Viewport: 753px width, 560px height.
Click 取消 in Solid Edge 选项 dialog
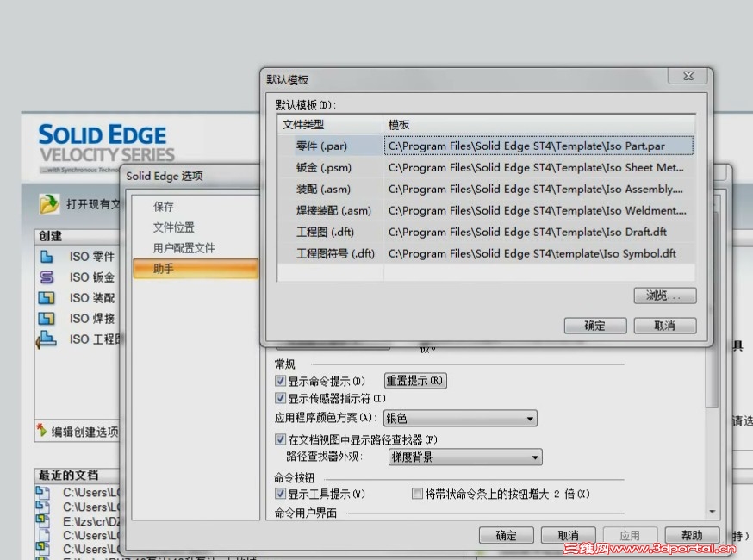pos(568,535)
